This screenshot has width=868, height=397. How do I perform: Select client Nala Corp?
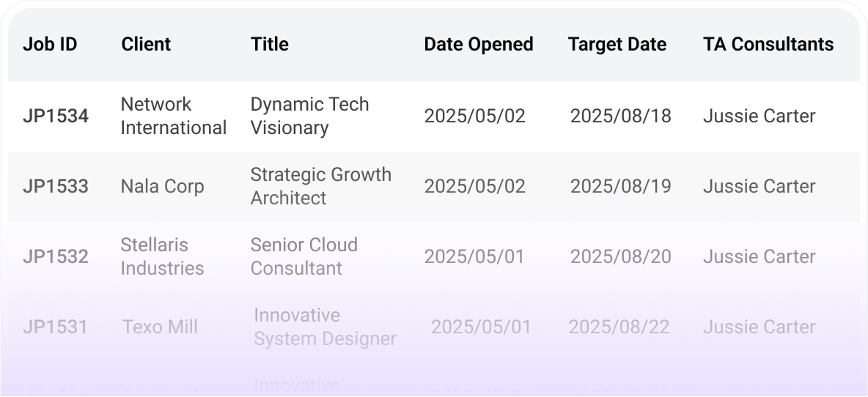[x=162, y=186]
